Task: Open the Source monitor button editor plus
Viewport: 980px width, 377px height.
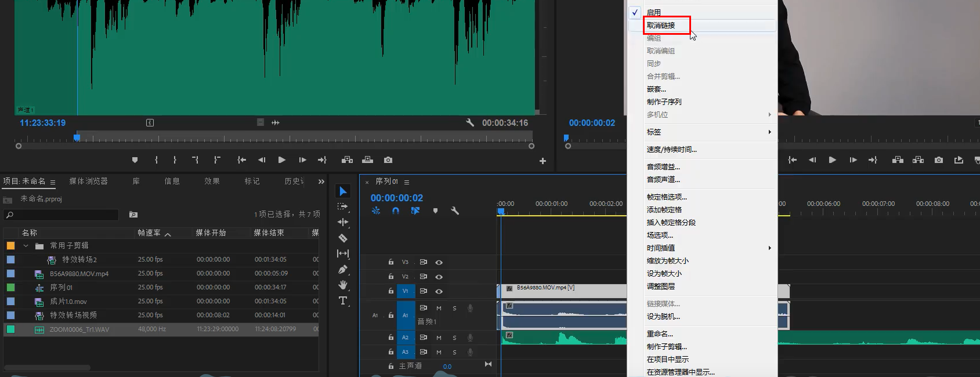Action: click(543, 161)
